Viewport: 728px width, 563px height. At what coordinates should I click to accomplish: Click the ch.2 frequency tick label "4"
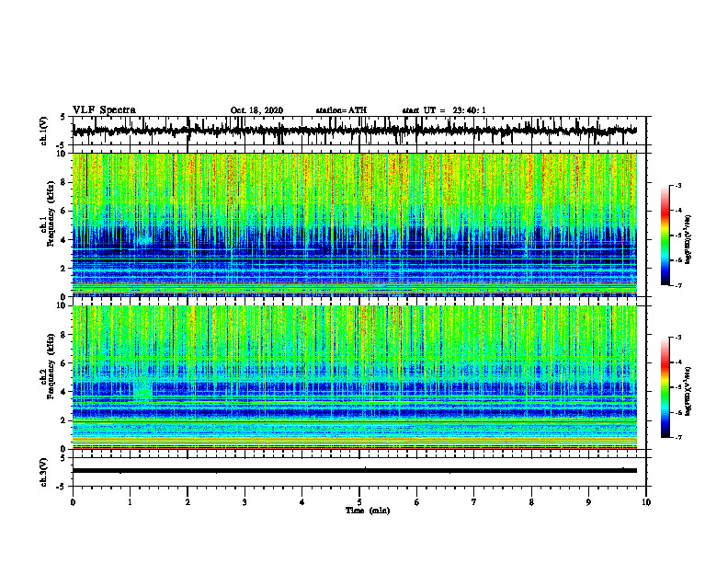(x=64, y=392)
